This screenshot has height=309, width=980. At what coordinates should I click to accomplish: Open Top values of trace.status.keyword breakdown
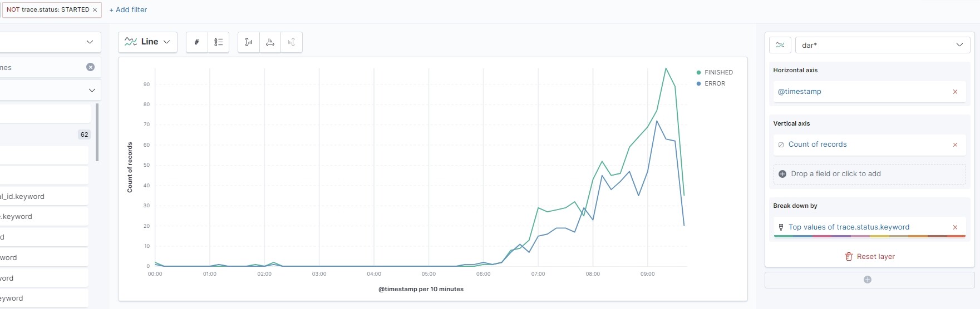coord(849,227)
